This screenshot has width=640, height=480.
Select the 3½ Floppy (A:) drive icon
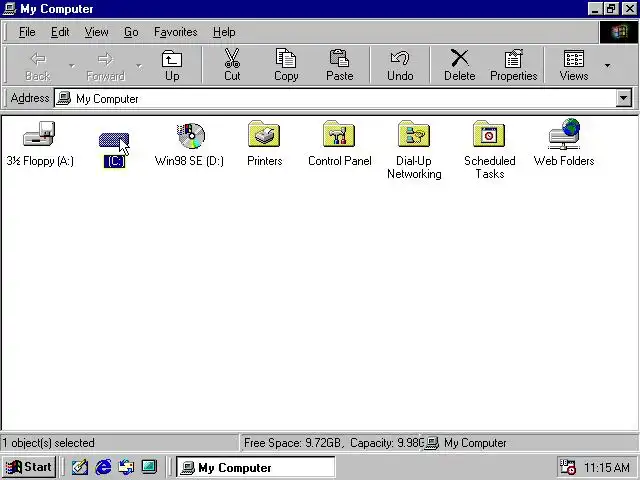(39, 133)
